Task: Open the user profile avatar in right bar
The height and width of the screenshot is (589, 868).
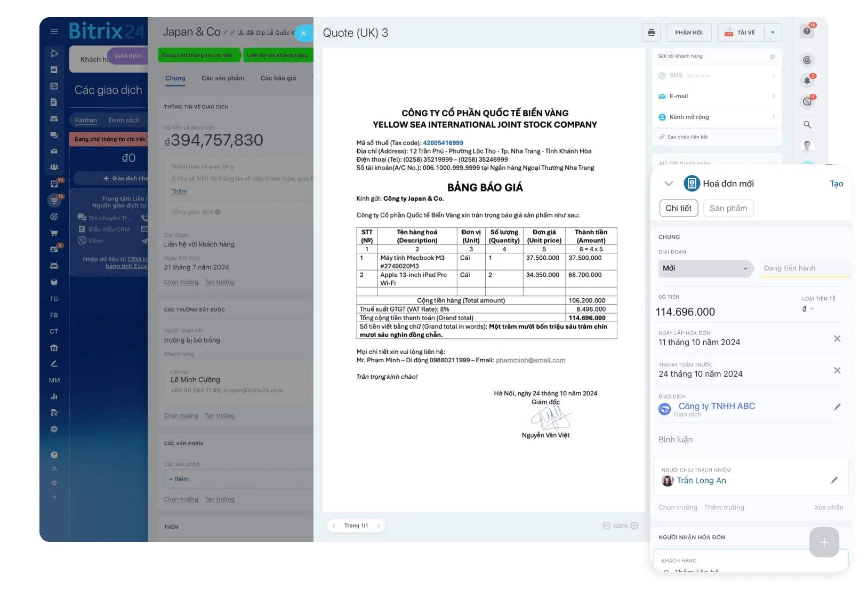Action: tap(807, 146)
